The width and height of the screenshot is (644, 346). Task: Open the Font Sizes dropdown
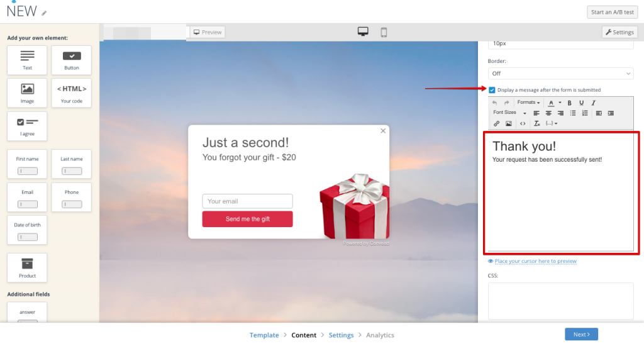509,113
